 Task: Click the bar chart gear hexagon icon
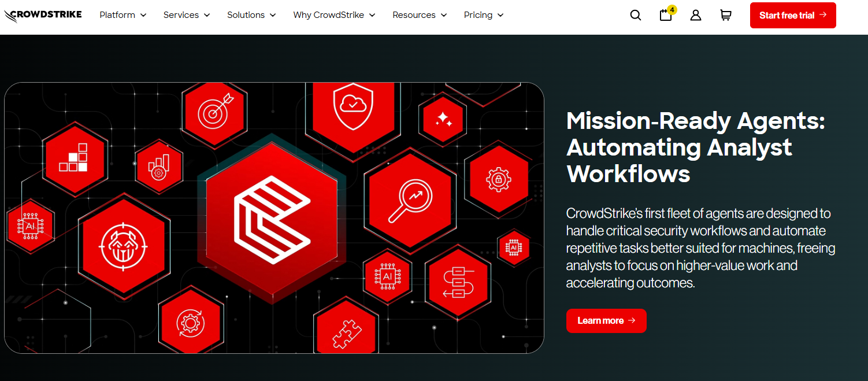pyautogui.click(x=159, y=167)
